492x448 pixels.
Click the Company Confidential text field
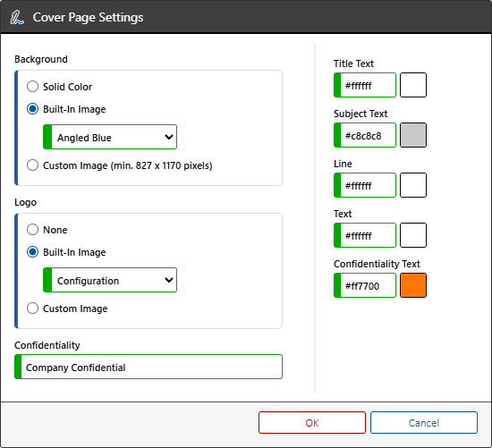tap(148, 367)
